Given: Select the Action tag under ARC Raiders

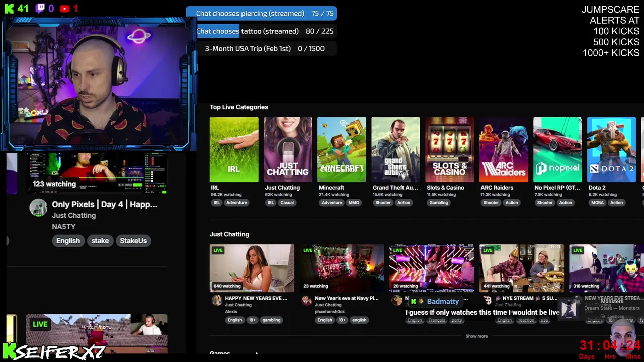Looking at the screenshot, I should pyautogui.click(x=512, y=203).
